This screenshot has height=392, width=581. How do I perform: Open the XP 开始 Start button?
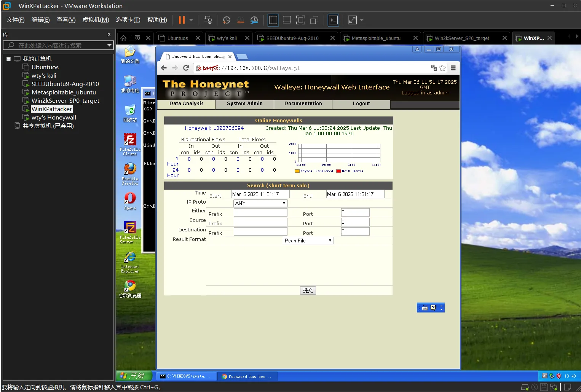tap(134, 376)
